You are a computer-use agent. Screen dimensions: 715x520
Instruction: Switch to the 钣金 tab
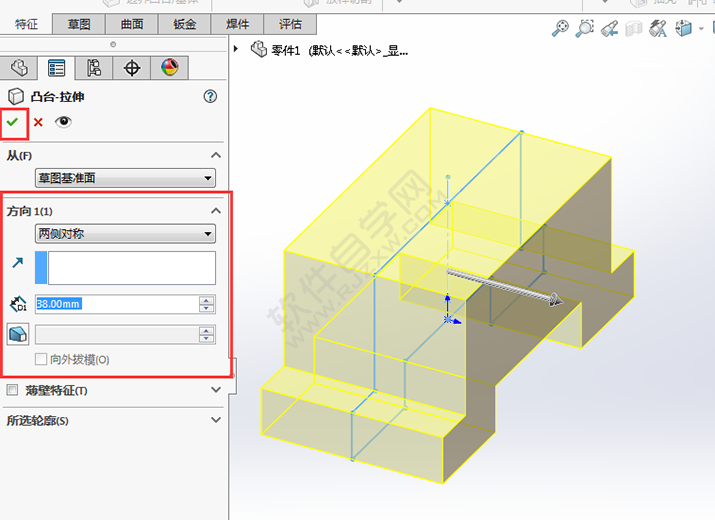pos(185,24)
